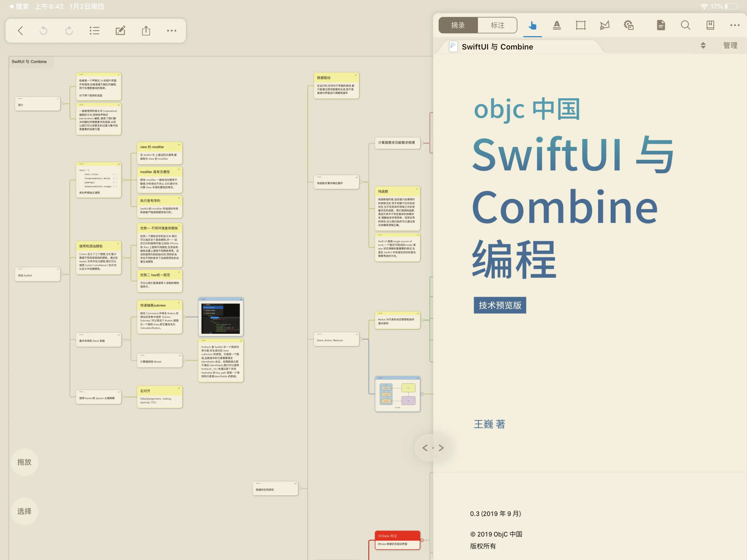Click the sort arrows next to 管理

[x=703, y=46]
